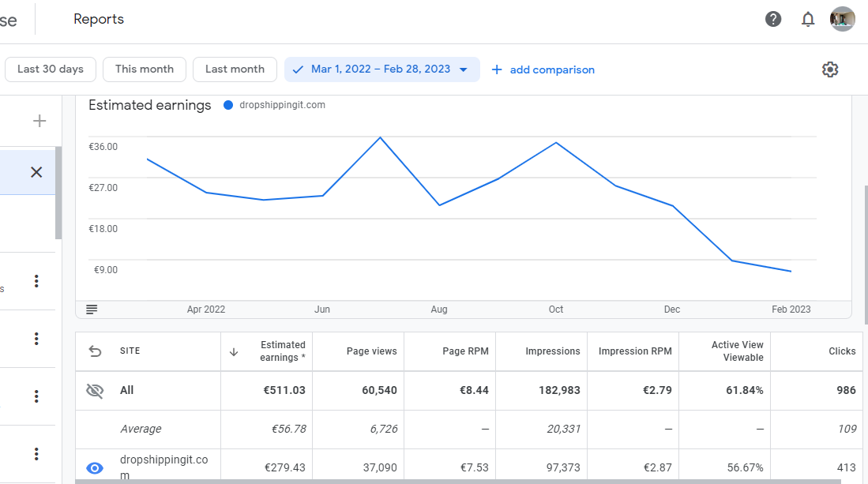Open the Help question mark icon
Image resolution: width=868 pixels, height=484 pixels.
[773, 20]
